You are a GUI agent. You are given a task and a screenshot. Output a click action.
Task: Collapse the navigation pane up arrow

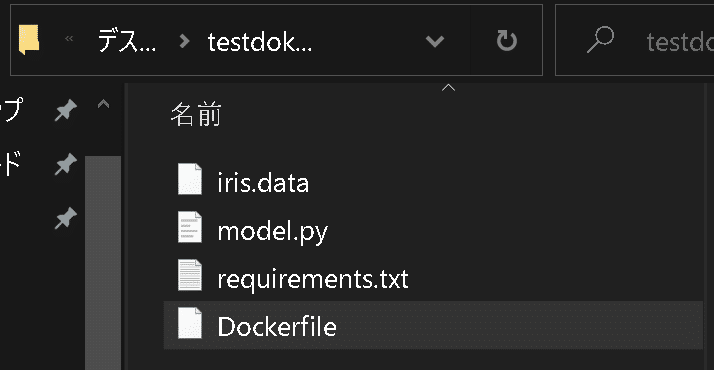[103, 105]
